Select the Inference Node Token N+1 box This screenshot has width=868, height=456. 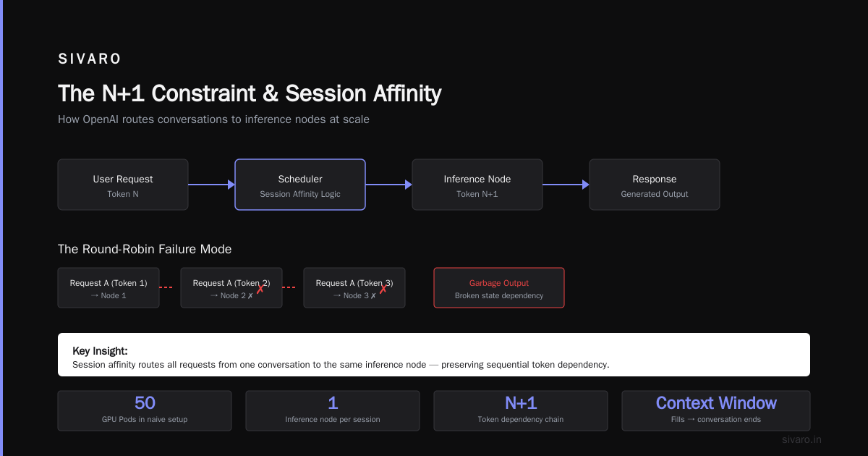click(477, 185)
